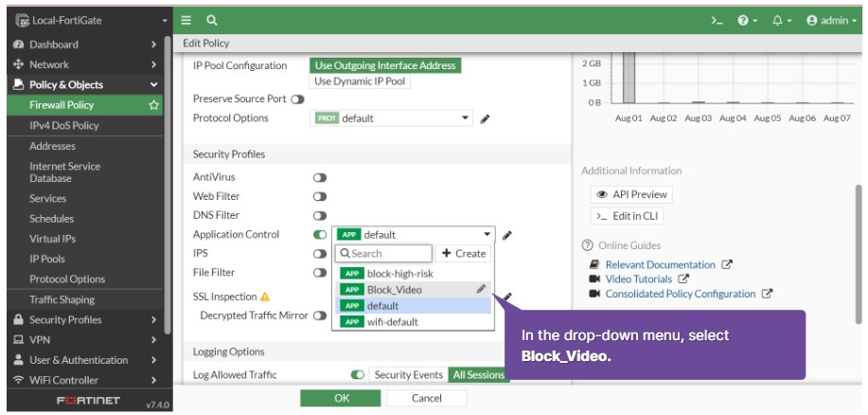Screen dimensions: 868x415
Task: Select Use Dynamic IP Pool
Action: (x=360, y=81)
